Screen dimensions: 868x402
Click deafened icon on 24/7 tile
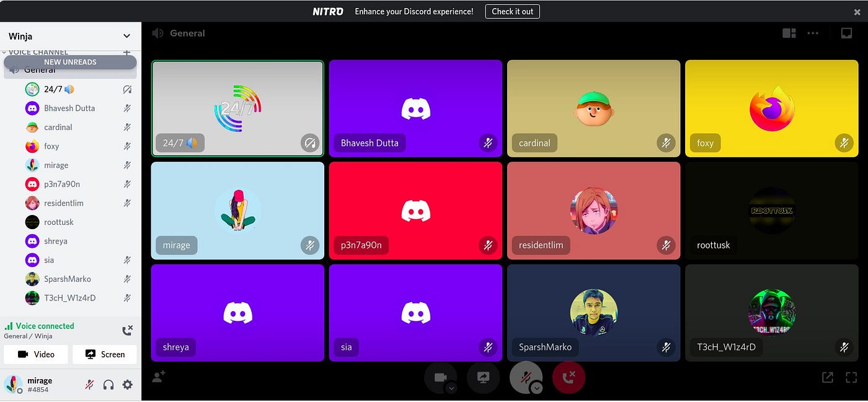tap(310, 143)
